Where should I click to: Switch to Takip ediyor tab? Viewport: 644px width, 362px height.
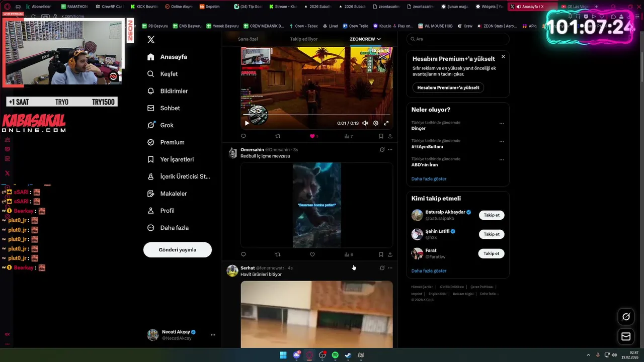tap(304, 39)
